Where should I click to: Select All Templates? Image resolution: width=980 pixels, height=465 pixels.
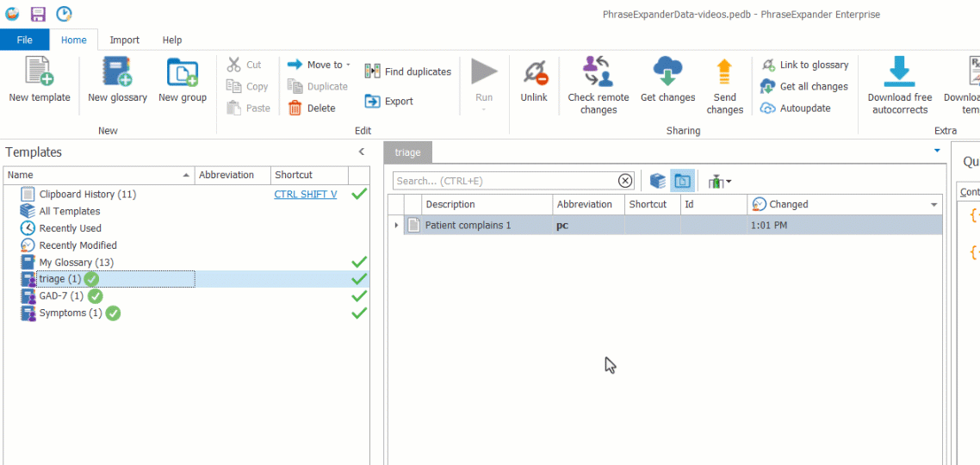(x=70, y=211)
